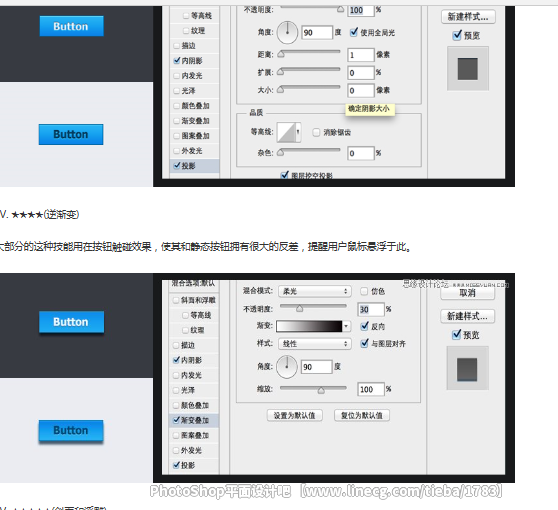Click the 设置为默认值 button
The image size is (558, 510).
(295, 415)
